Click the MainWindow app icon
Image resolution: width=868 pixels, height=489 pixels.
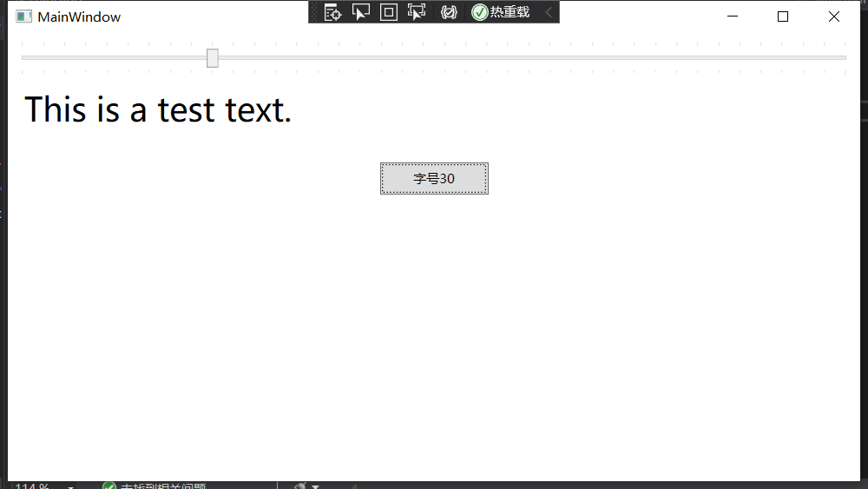coord(23,17)
